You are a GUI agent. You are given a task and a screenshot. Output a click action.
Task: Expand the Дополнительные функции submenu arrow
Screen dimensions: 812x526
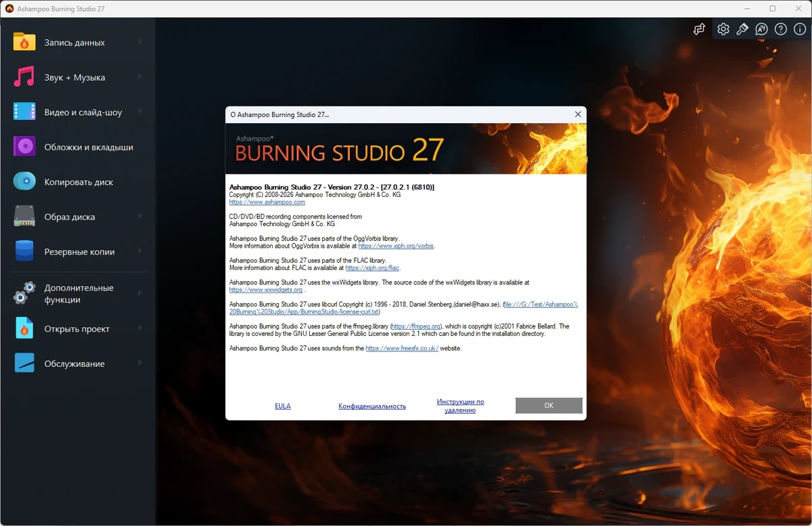(x=140, y=293)
